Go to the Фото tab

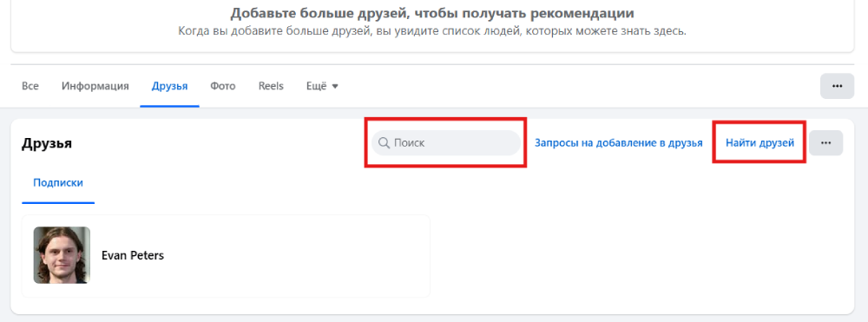tap(222, 86)
